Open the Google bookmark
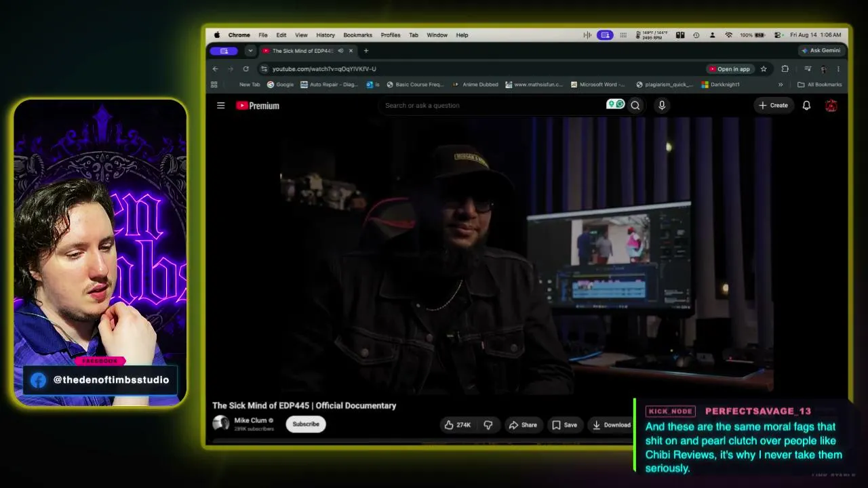868x488 pixels. click(x=281, y=85)
